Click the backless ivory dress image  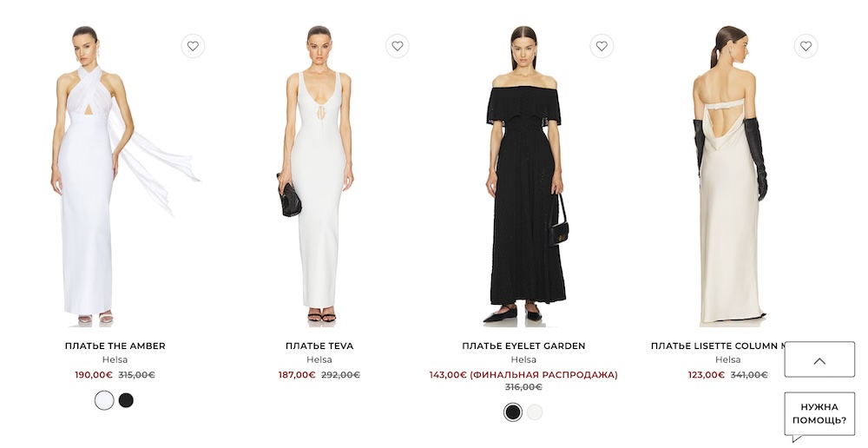click(728, 175)
